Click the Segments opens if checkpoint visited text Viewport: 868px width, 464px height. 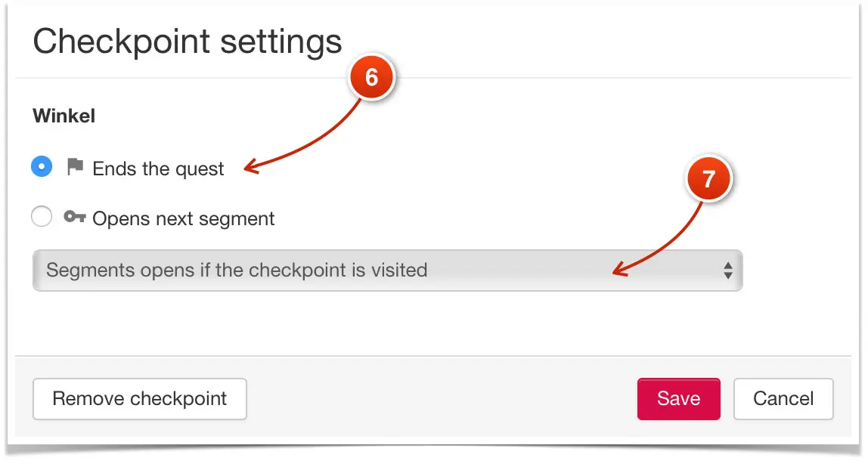(x=237, y=270)
